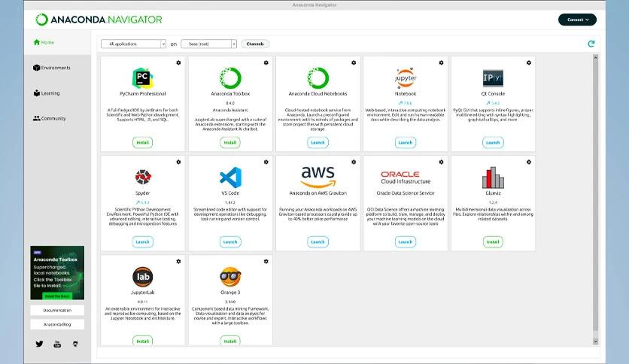Open the Connect dropdown button
Viewport: 629px width, 364px height.
[x=577, y=20]
